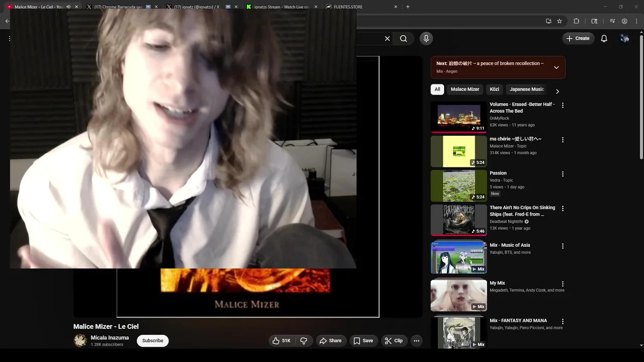
Task: Open options menu for ma chérie video
Action: click(x=562, y=140)
